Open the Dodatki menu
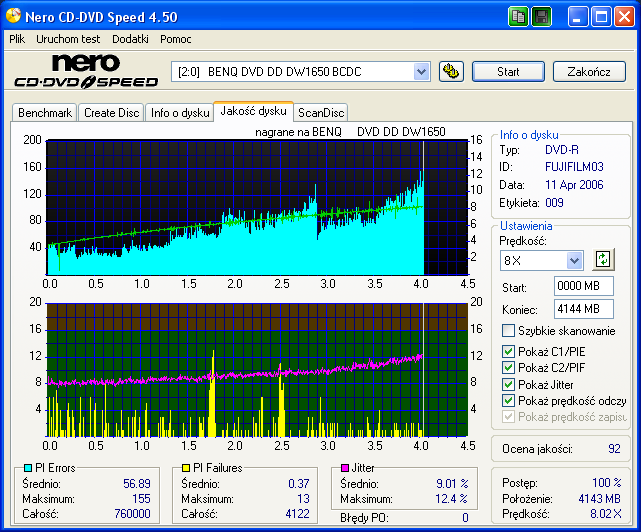This screenshot has height=532, width=641. click(x=130, y=39)
